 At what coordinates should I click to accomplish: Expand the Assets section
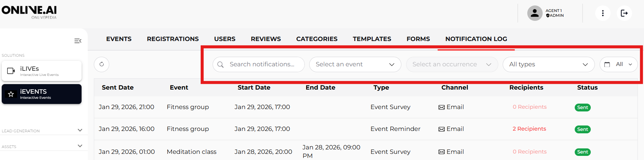click(80, 146)
